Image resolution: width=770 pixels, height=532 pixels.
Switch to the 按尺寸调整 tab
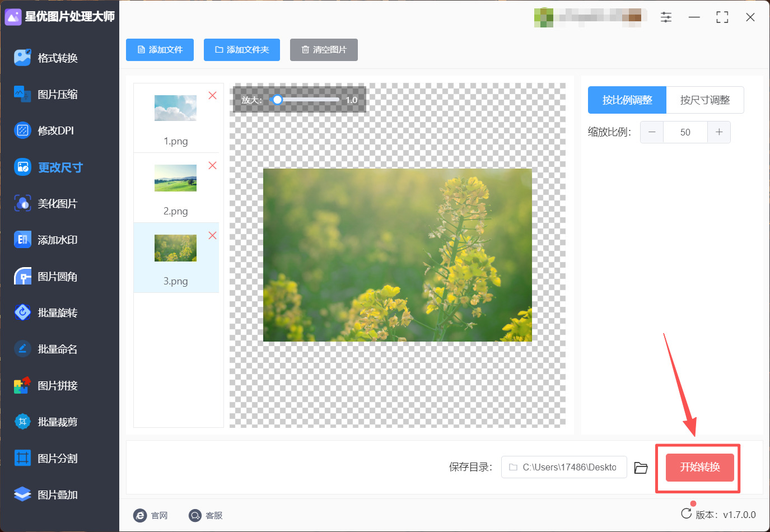(705, 100)
